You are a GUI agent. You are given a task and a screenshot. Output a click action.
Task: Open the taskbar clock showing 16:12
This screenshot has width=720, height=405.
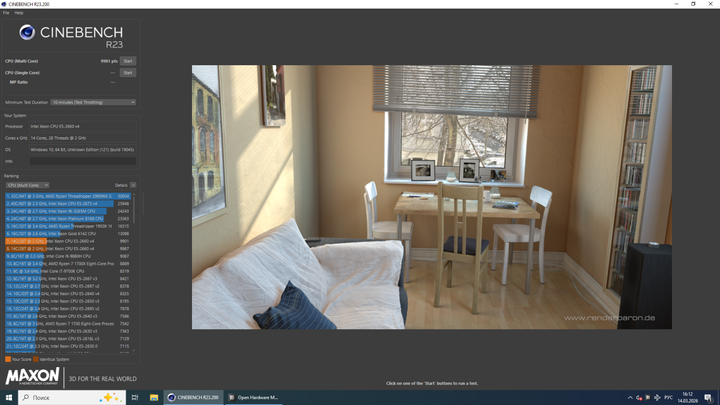[687, 398]
